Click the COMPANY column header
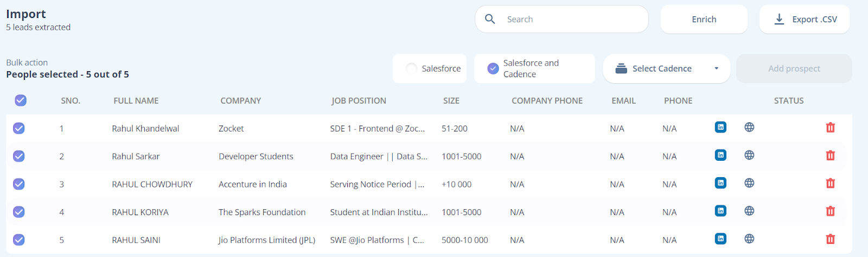This screenshot has width=868, height=257. [x=241, y=101]
